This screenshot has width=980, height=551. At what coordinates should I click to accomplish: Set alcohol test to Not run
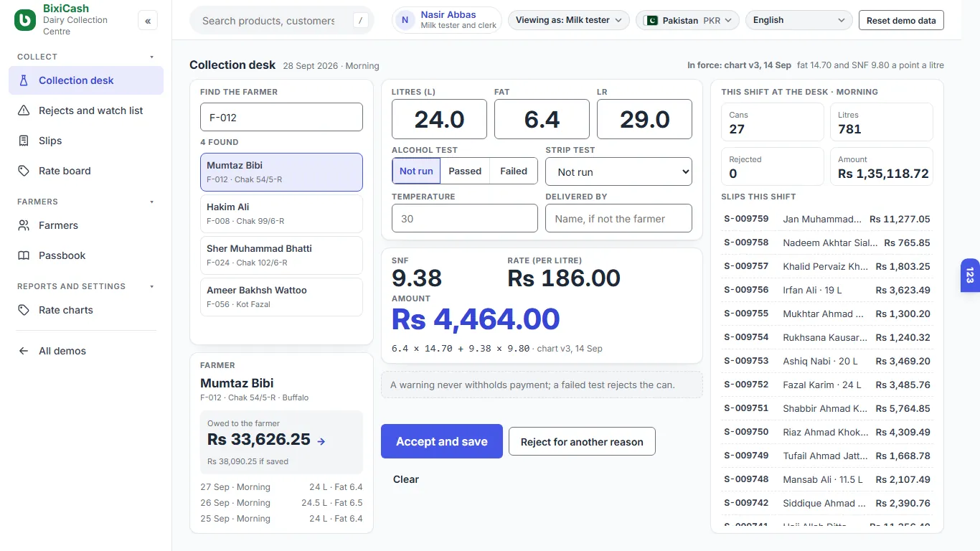click(x=416, y=171)
